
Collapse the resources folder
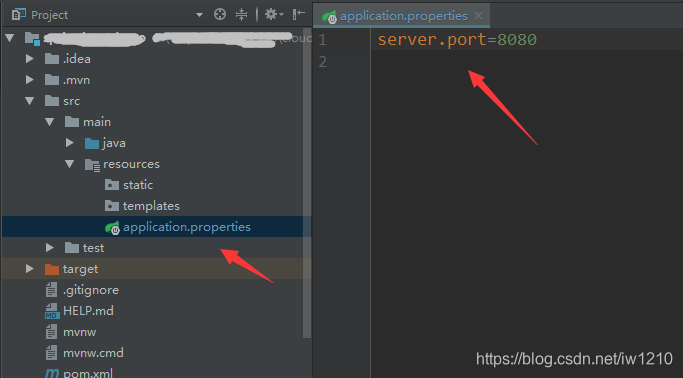coord(70,164)
